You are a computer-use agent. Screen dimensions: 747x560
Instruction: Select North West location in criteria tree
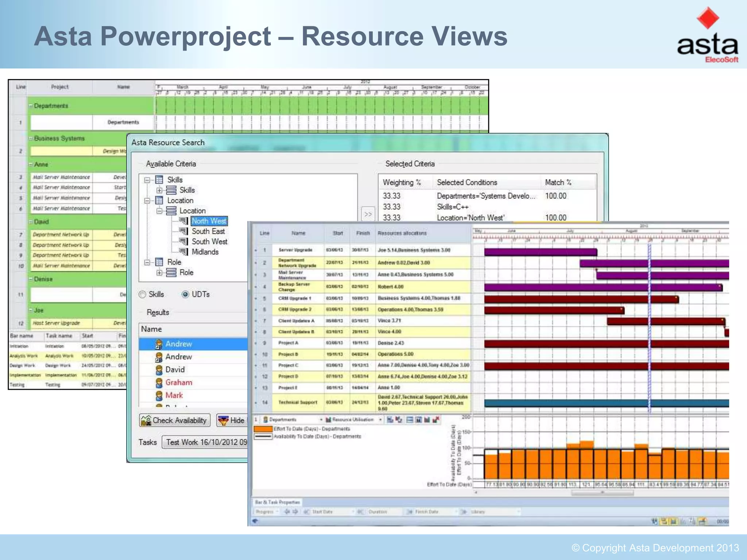pyautogui.click(x=209, y=221)
